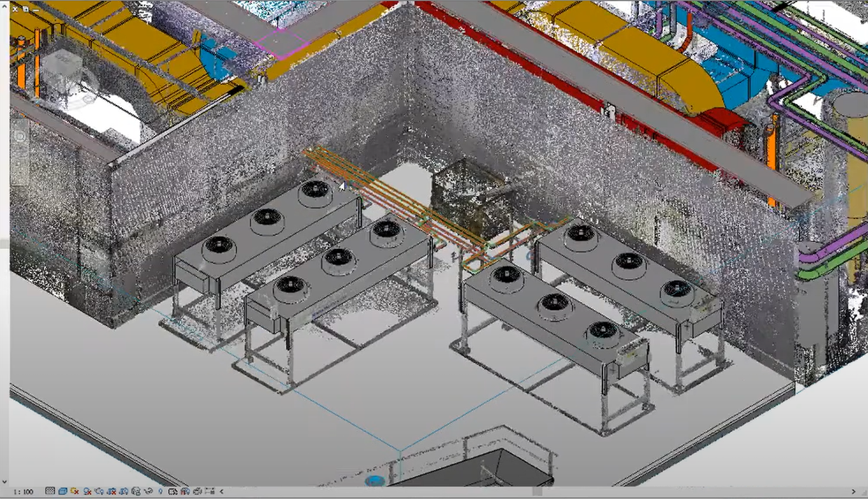Click Reveal Hidden Elements lightbulb icon
The height and width of the screenshot is (499, 868).
click(161, 491)
